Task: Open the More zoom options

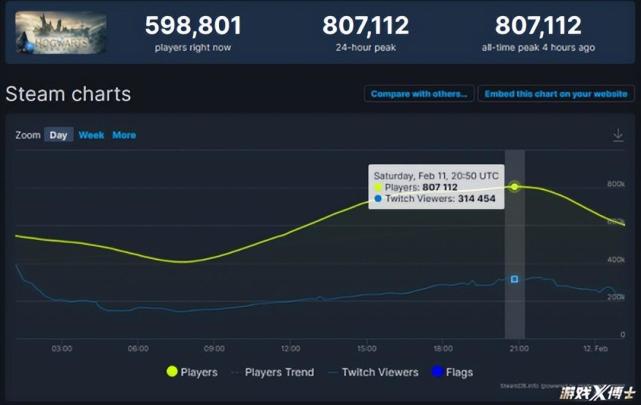Action: pos(124,135)
